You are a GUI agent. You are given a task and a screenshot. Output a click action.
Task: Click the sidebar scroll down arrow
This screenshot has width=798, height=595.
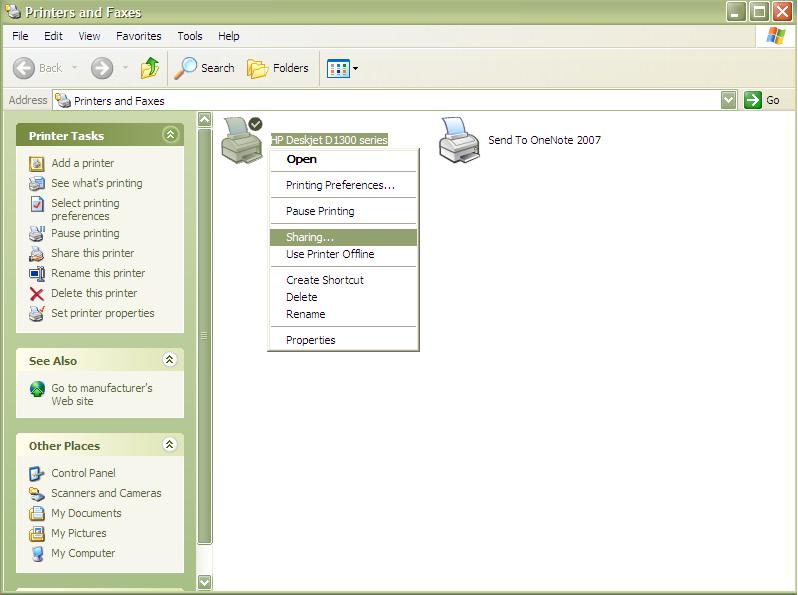[x=205, y=582]
